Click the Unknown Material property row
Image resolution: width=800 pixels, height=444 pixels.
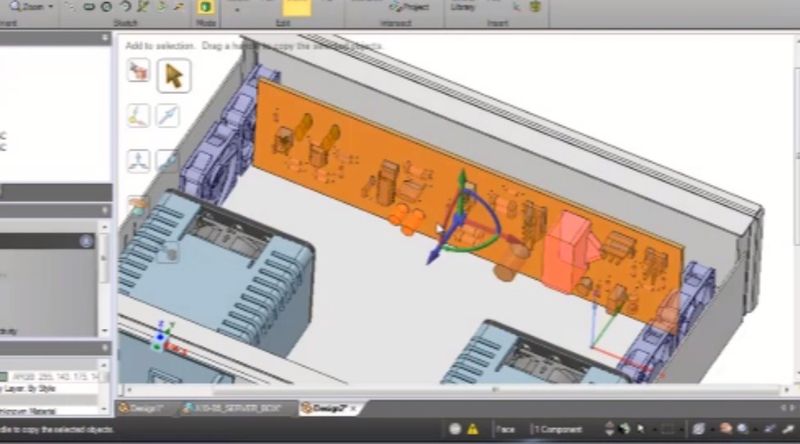pos(49,411)
